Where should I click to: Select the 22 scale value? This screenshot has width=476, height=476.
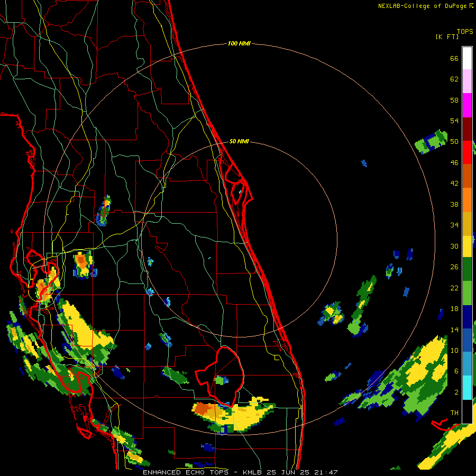tap(454, 288)
